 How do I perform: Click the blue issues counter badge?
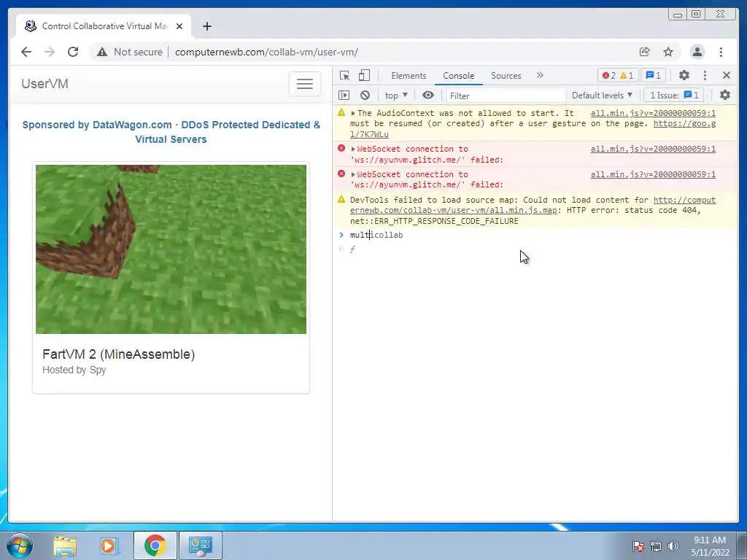[653, 75]
